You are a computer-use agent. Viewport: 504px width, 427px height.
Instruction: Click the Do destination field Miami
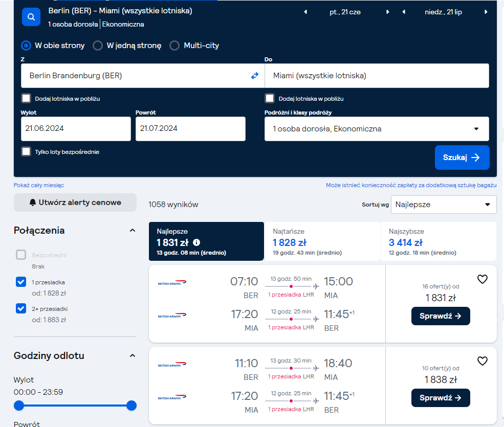[x=377, y=76]
